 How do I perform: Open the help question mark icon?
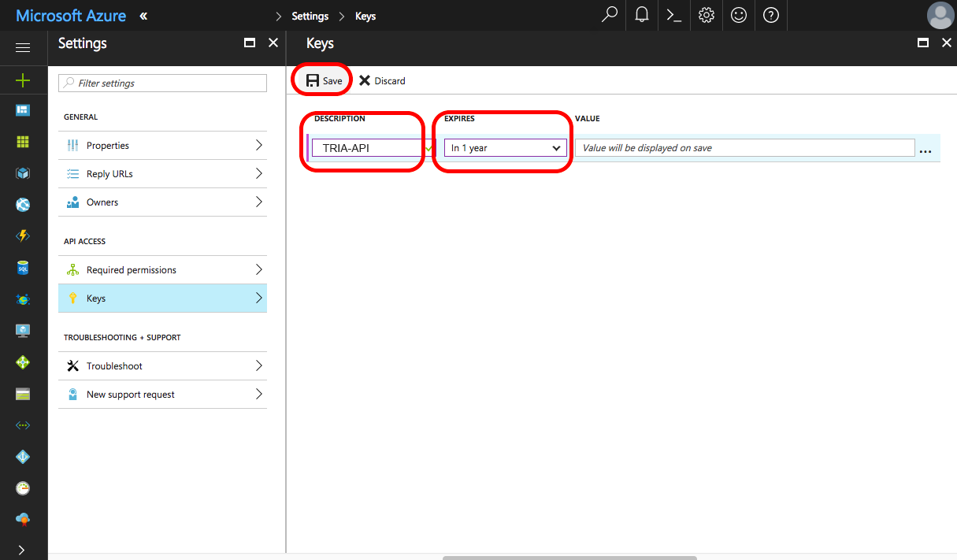point(771,15)
